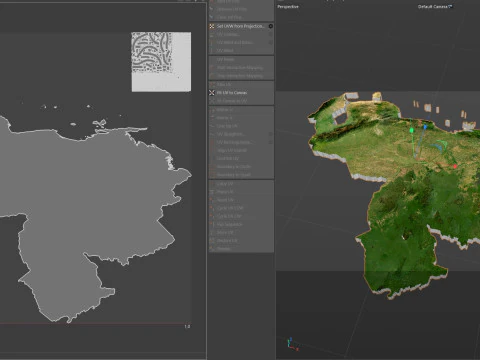Choose Boundary to Circle entry

(x=241, y=167)
